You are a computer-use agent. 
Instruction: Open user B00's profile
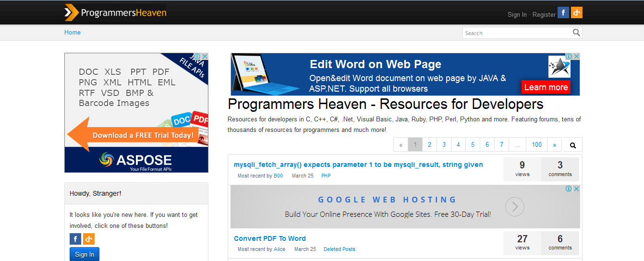[278, 176]
